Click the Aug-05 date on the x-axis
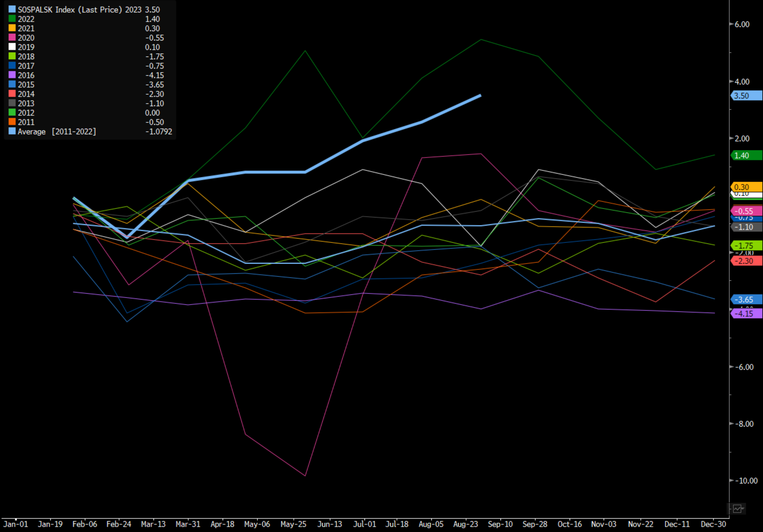 click(431, 524)
